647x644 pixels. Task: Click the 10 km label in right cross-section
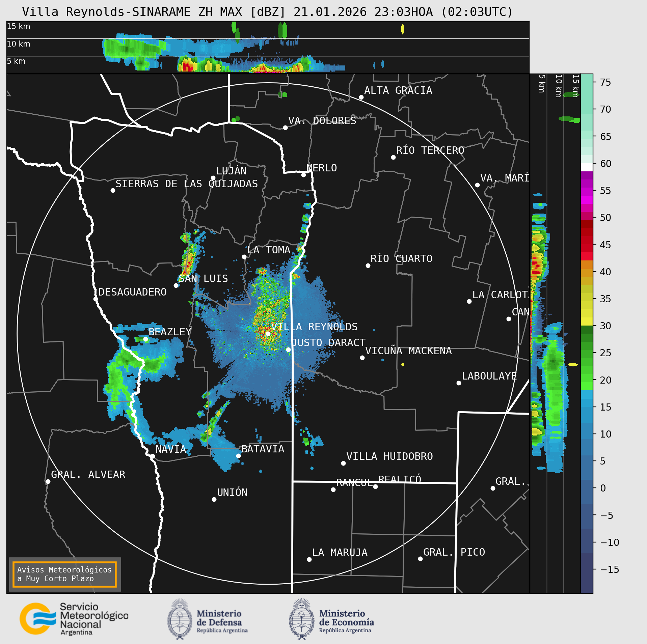click(559, 86)
